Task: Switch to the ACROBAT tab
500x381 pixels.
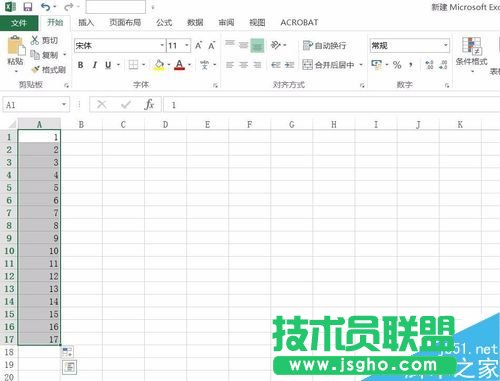Action: [299, 23]
